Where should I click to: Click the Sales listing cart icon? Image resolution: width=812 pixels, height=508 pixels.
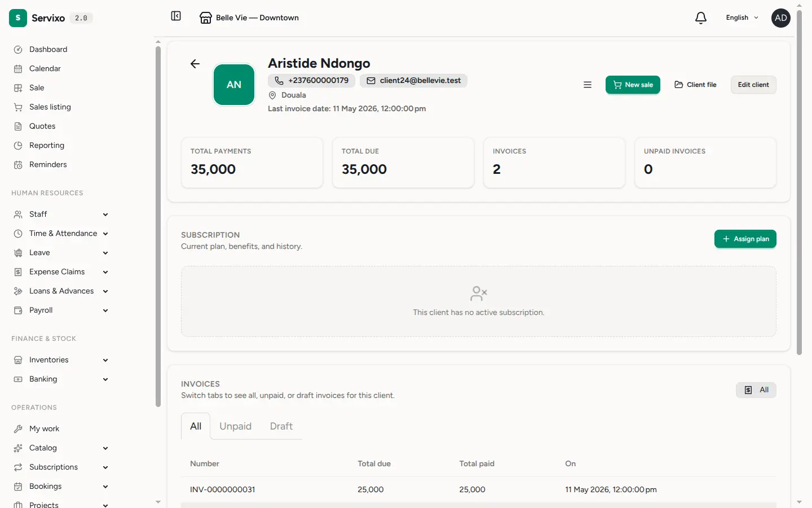pyautogui.click(x=18, y=107)
